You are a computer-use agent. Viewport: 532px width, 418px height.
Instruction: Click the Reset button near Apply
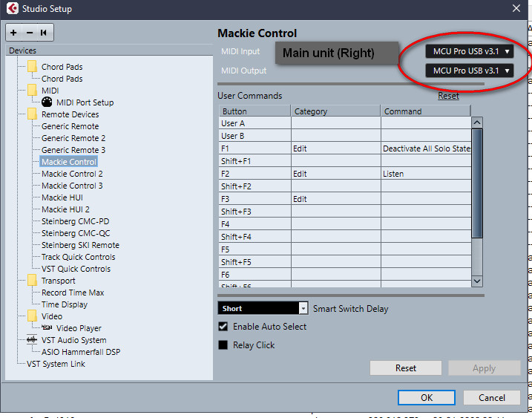(x=405, y=368)
